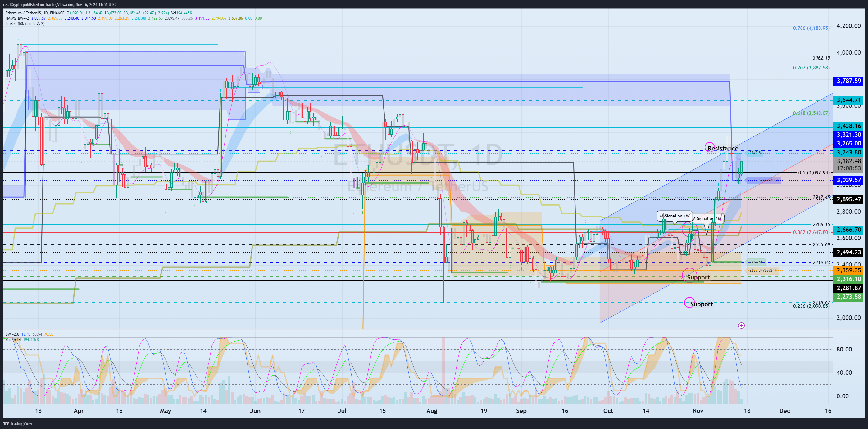Click the 3243.8 tag beside the latest candles

[754, 153]
